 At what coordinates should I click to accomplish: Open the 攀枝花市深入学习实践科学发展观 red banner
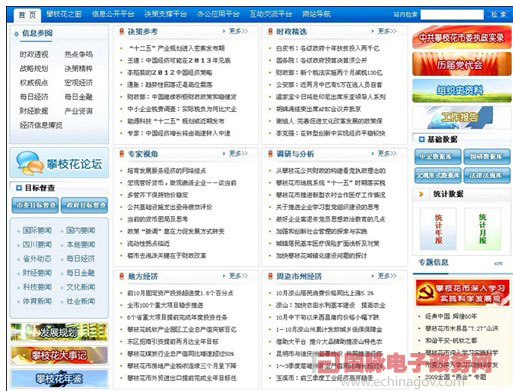coord(463,293)
